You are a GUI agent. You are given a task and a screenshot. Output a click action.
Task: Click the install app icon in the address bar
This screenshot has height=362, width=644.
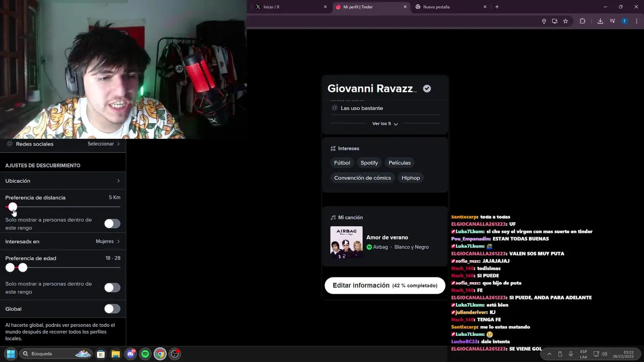(x=554, y=21)
